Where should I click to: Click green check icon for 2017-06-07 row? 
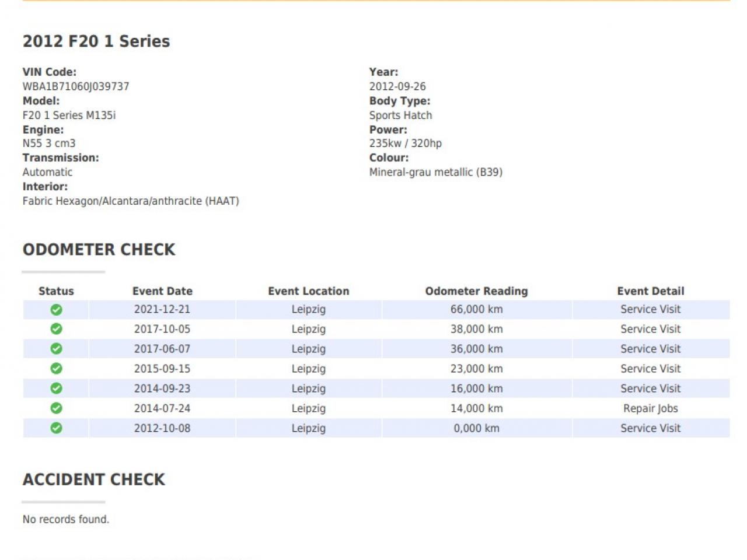pos(56,349)
